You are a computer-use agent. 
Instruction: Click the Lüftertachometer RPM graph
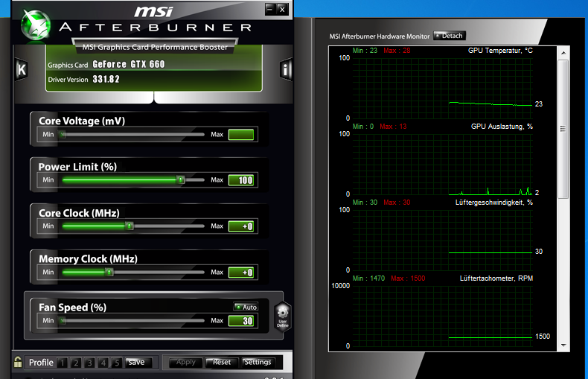pyautogui.click(x=443, y=316)
